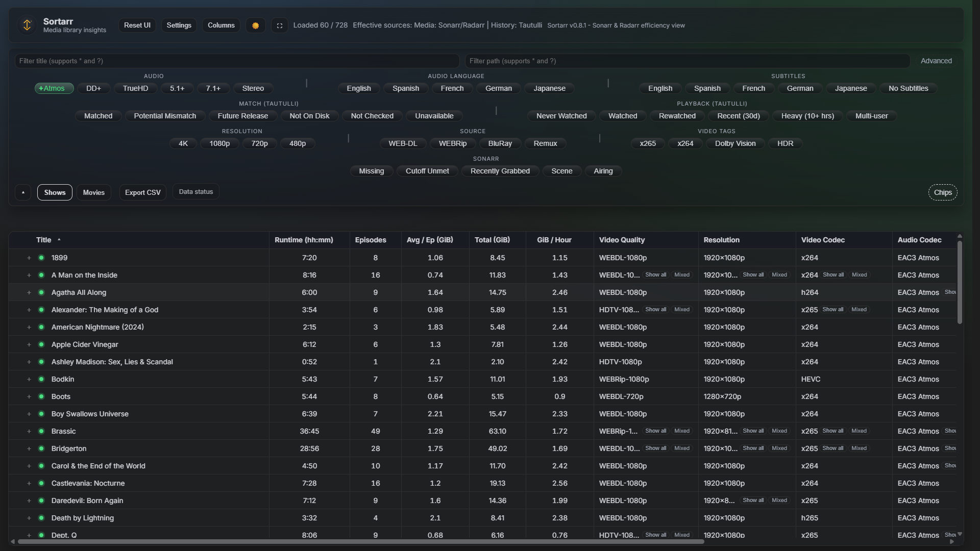
Task: Click the green status dot for 1899
Action: pos(41,258)
